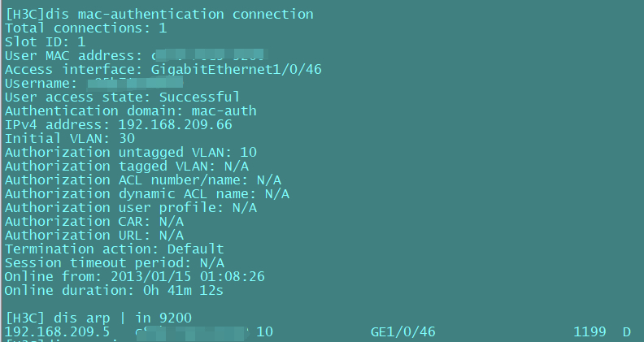The image size is (644, 342).
Task: Click the 'Authorization tagged VLAN: N/A' line
Action: coord(127,167)
